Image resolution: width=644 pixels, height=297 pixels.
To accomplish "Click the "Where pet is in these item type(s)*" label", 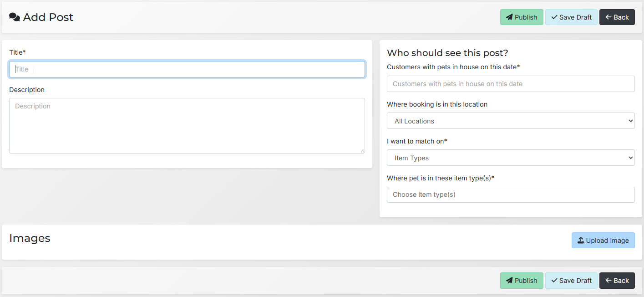I will tap(441, 178).
